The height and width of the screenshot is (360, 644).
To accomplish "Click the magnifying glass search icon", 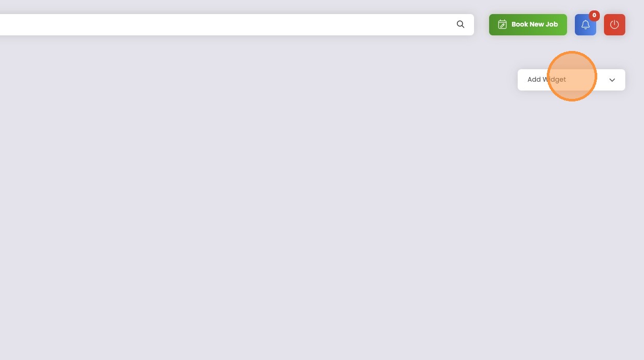I will [461, 24].
